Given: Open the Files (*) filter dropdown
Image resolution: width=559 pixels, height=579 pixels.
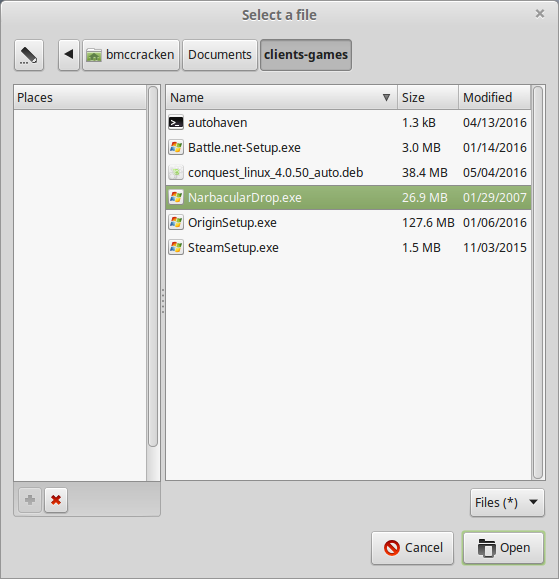Looking at the screenshot, I should (507, 503).
